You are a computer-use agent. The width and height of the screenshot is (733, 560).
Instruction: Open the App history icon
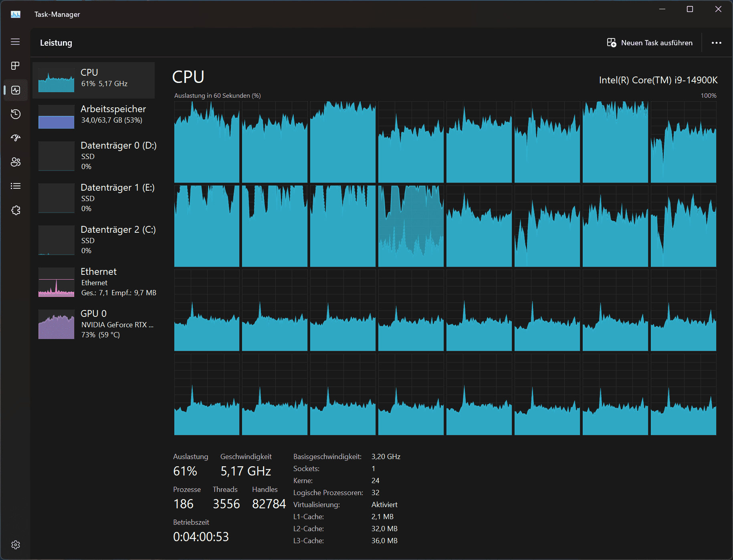(15, 114)
